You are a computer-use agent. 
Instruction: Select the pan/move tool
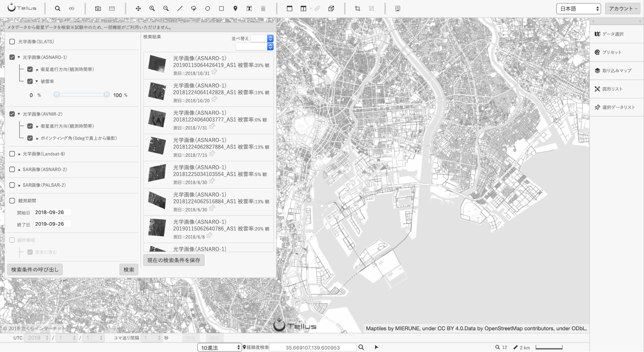[x=138, y=8]
